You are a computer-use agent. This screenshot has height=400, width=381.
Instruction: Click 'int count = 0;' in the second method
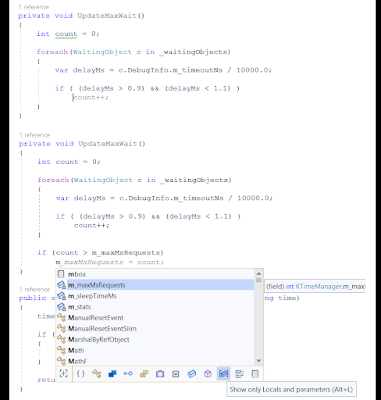69,162
